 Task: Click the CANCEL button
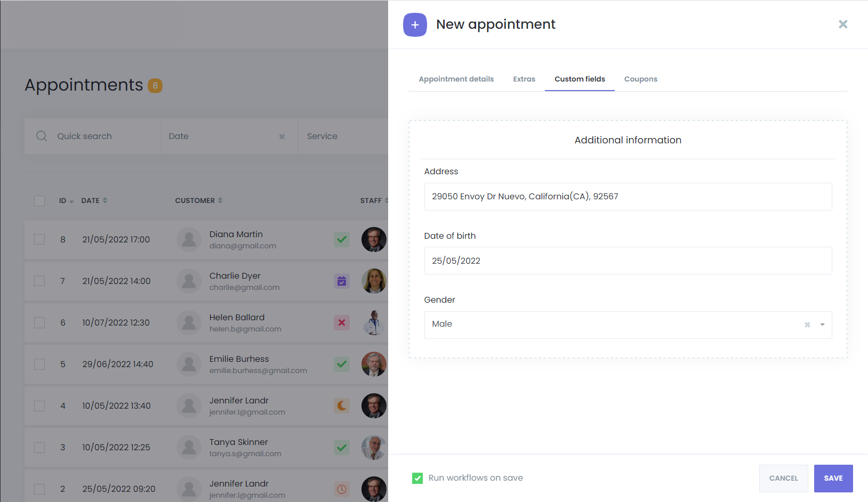783,478
